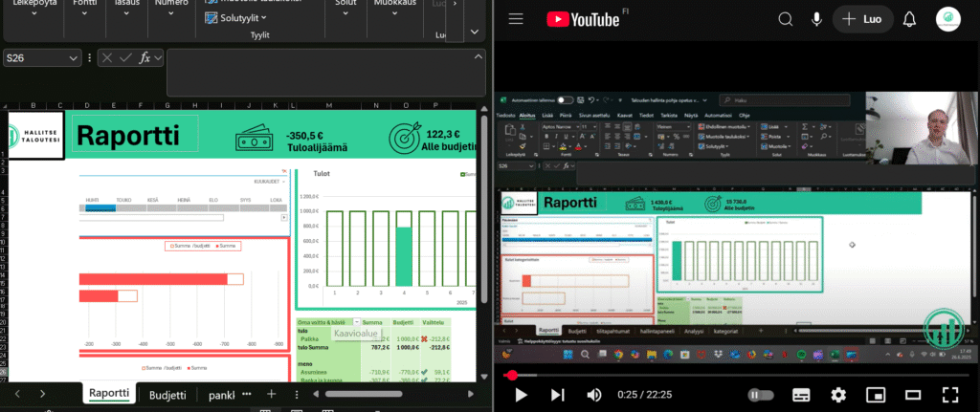Cancel formula entry with X icon
This screenshot has width=980, height=412.
(x=107, y=58)
